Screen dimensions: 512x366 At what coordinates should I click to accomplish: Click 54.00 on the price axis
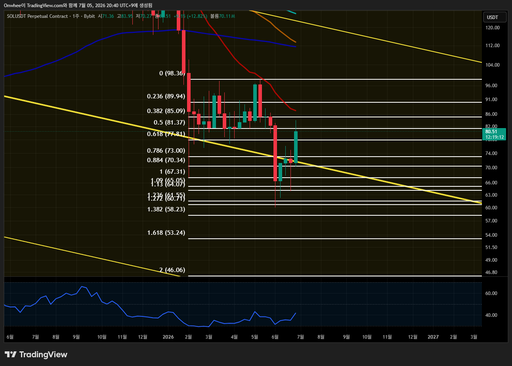point(491,235)
